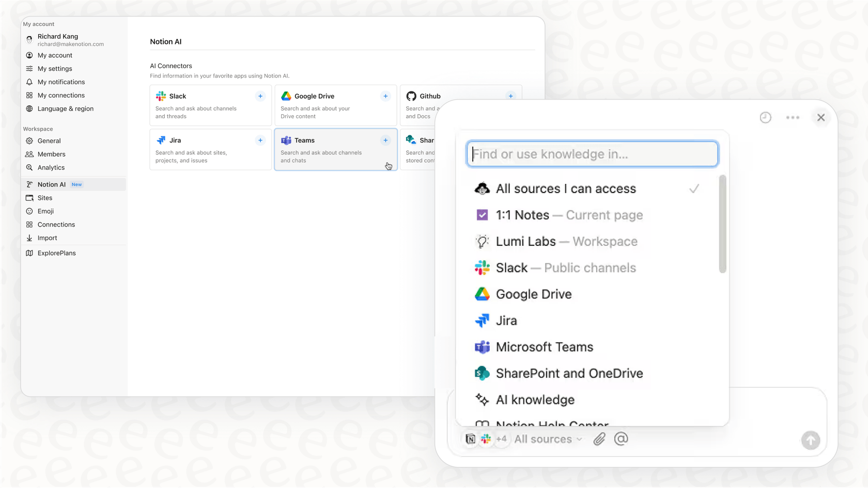Screen dimensions: 868x488
Task: Open the three-dot menu in the AI panel
Action: (793, 117)
